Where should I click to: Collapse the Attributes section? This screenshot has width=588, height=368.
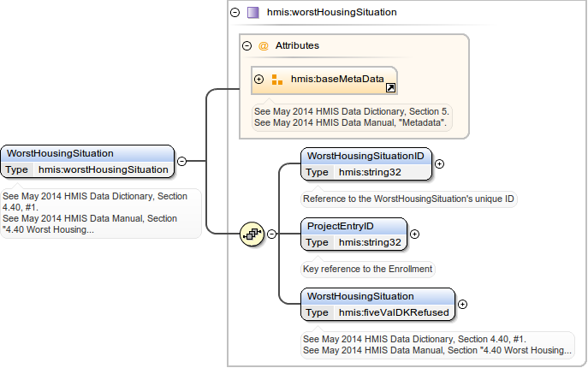tap(246, 46)
